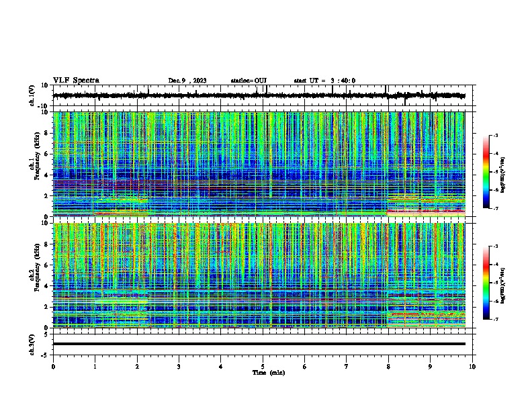Click time axis tick label "6" under Time axis
The image size is (532, 411).
click(x=305, y=367)
